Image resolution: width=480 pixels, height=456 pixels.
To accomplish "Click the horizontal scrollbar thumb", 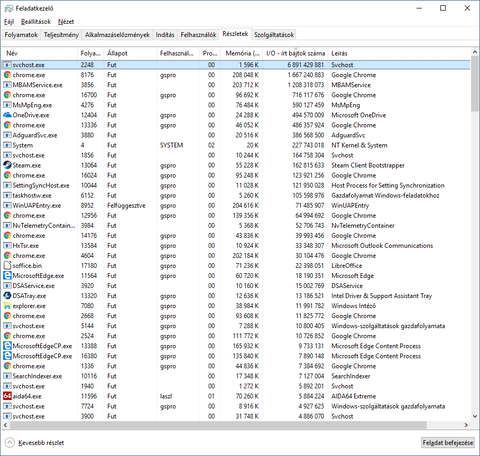I will point(218,425).
